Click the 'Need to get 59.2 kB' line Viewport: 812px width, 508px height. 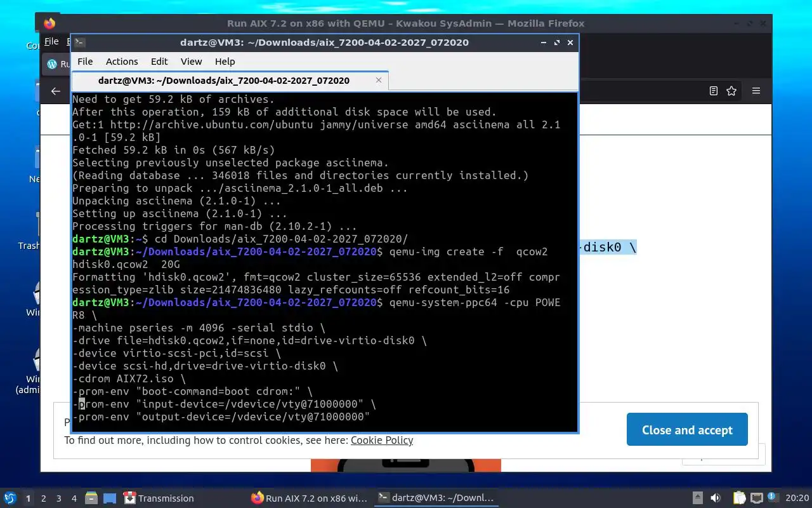pyautogui.click(x=173, y=99)
